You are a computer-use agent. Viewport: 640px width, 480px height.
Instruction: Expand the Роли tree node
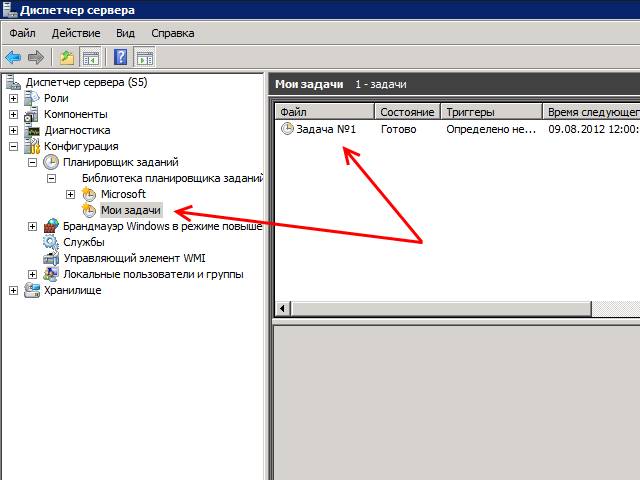tap(13, 98)
